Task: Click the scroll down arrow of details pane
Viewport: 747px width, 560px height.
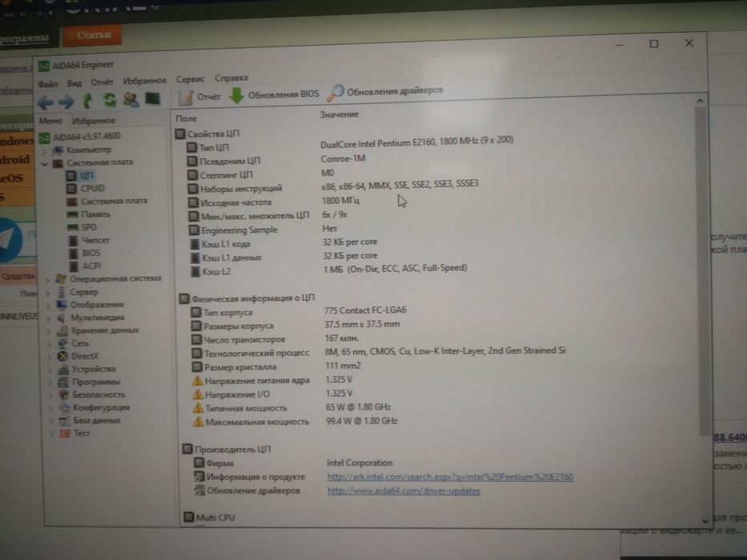Action: (705, 521)
